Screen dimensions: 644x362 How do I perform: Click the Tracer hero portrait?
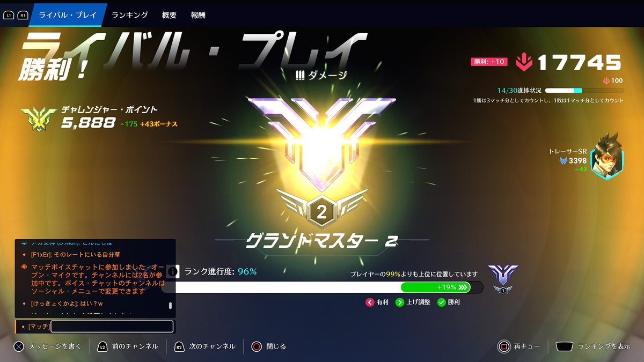[608, 156]
